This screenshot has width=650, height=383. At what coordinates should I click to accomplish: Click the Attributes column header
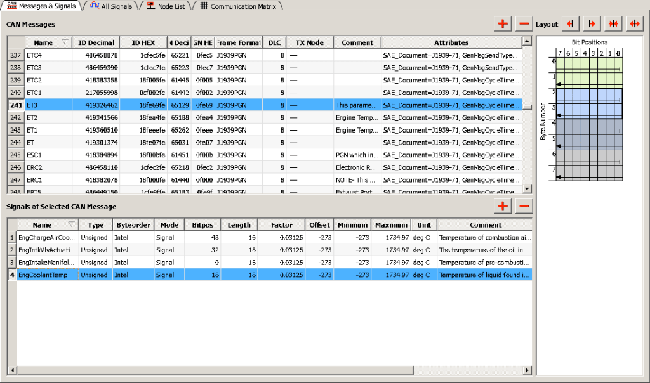[451, 42]
